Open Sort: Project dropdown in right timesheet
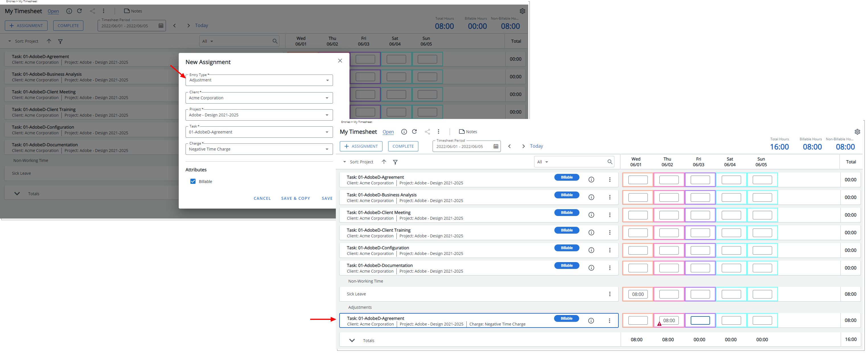The width and height of the screenshot is (868, 354). click(x=358, y=162)
